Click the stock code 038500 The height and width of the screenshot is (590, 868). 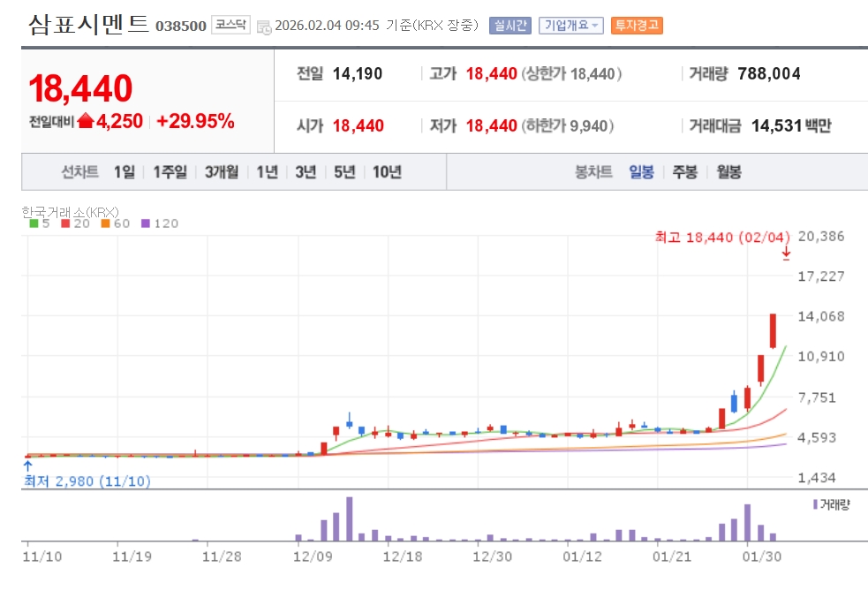181,26
